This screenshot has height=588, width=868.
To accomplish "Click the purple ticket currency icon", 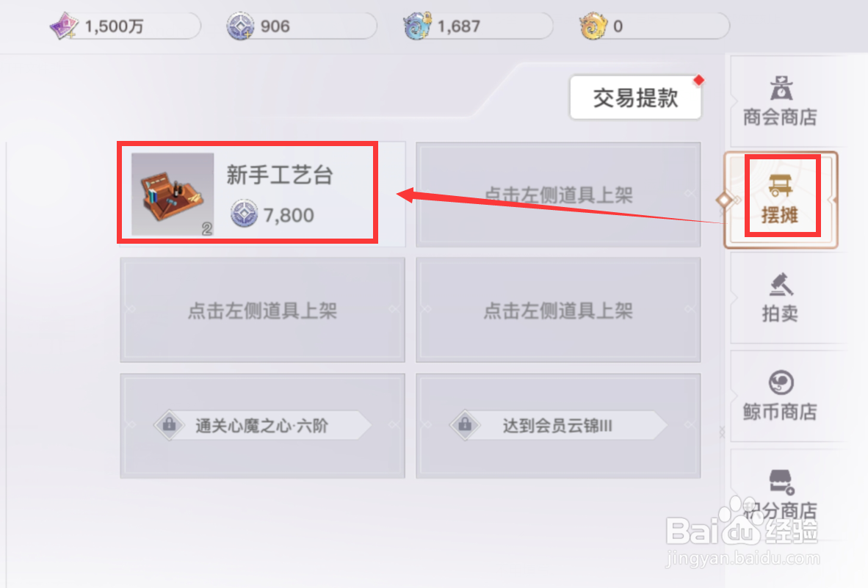I will [x=64, y=26].
